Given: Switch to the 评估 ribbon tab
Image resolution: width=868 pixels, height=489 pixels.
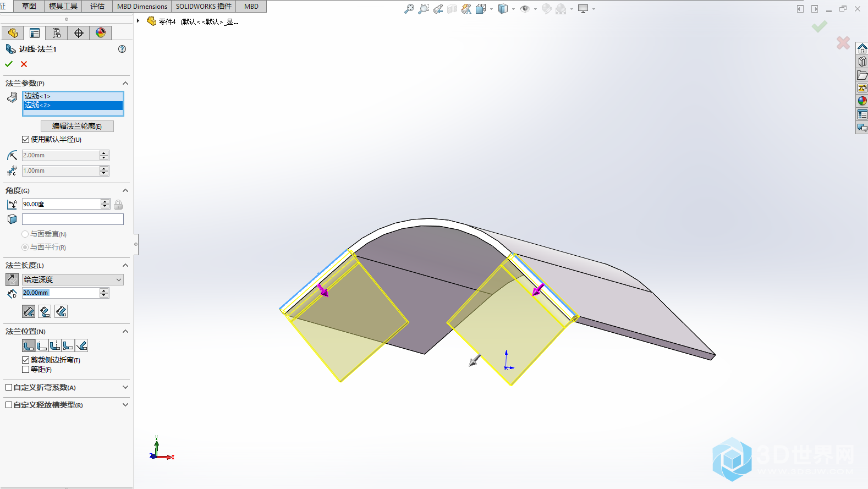Looking at the screenshot, I should pos(97,6).
